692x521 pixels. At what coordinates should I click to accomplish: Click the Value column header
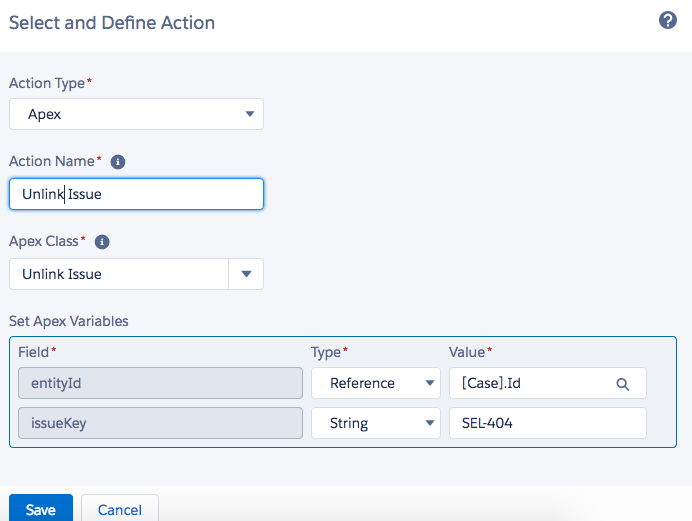pyautogui.click(x=468, y=352)
